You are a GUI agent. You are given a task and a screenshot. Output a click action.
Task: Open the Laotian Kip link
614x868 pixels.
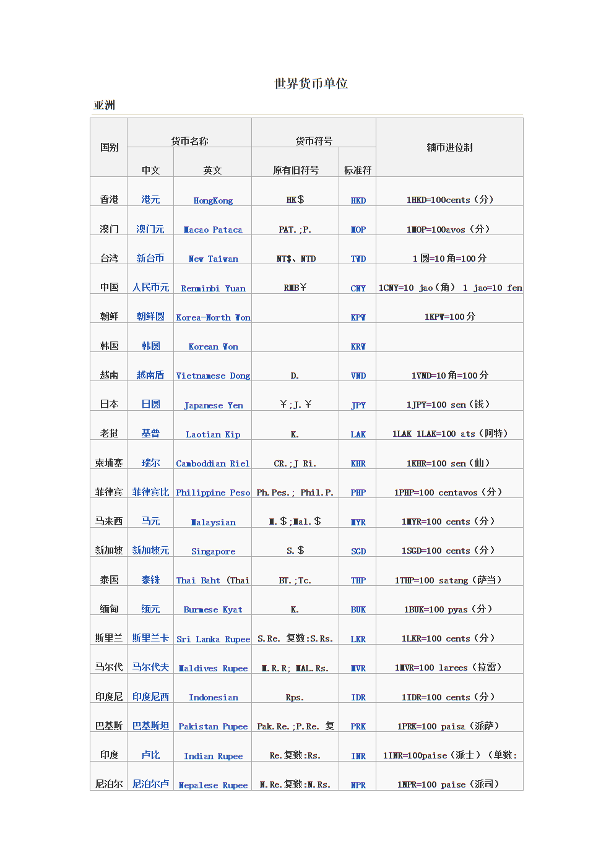click(x=213, y=434)
